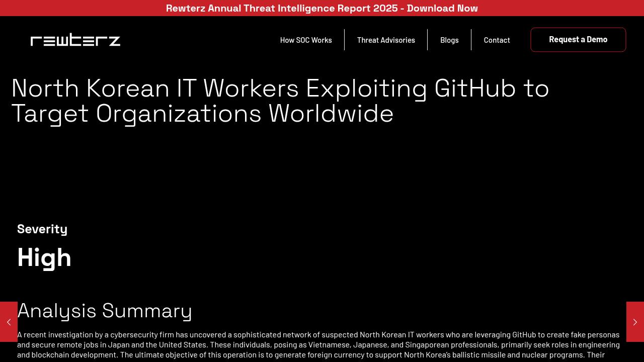
Task: Open the How SOC Works menu
Action: click(306, 40)
